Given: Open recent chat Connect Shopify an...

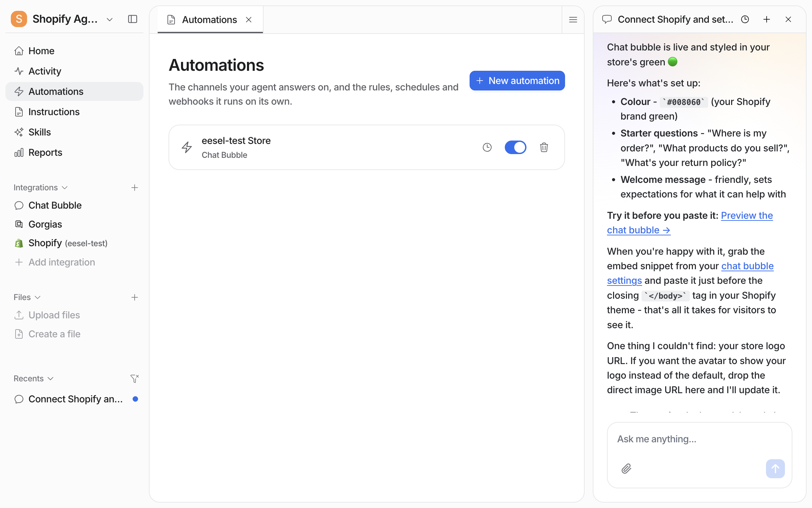Looking at the screenshot, I should (74, 399).
